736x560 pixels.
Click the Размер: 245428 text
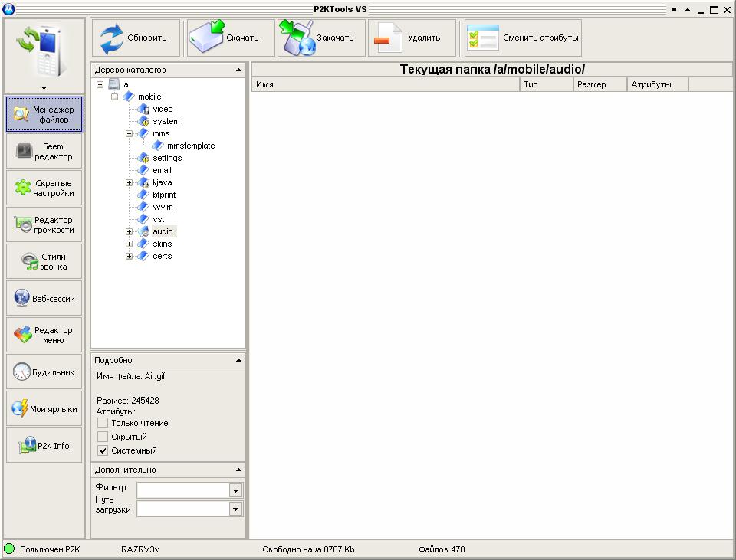coord(128,401)
